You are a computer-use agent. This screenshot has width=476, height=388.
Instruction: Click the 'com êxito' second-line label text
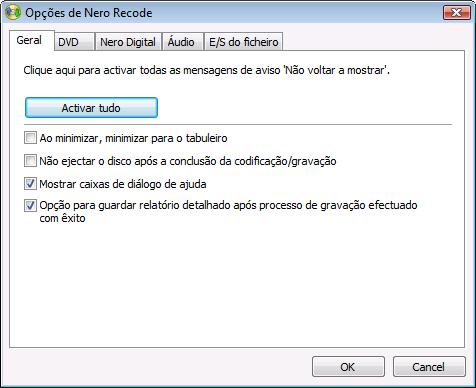pos(62,218)
